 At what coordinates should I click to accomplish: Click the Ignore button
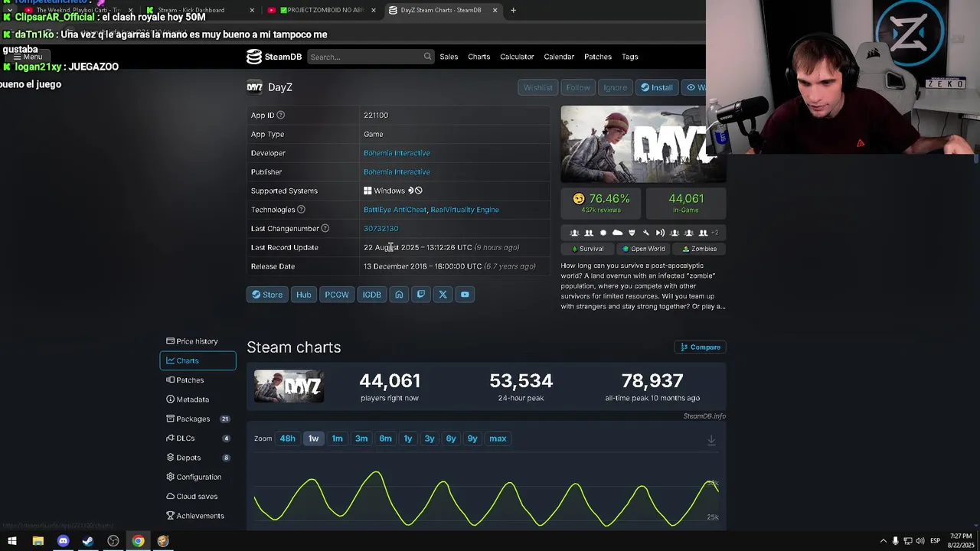(615, 87)
